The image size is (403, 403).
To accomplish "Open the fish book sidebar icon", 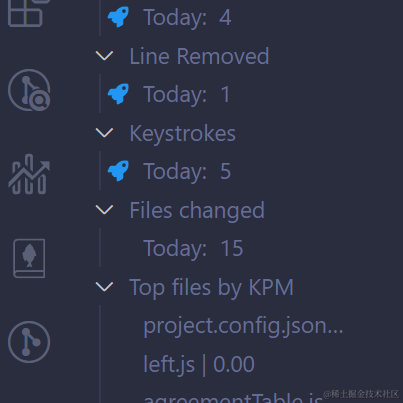I will click(29, 258).
